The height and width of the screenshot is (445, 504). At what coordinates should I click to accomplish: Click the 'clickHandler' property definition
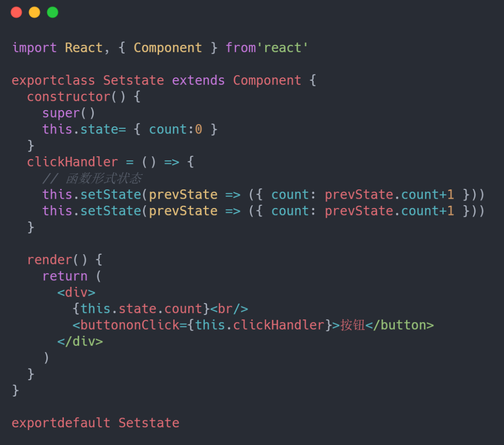pos(72,162)
